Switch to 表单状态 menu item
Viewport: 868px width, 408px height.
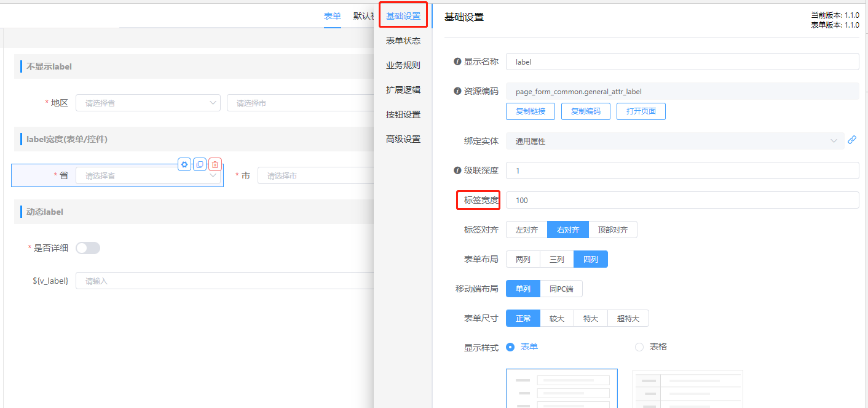tap(403, 41)
